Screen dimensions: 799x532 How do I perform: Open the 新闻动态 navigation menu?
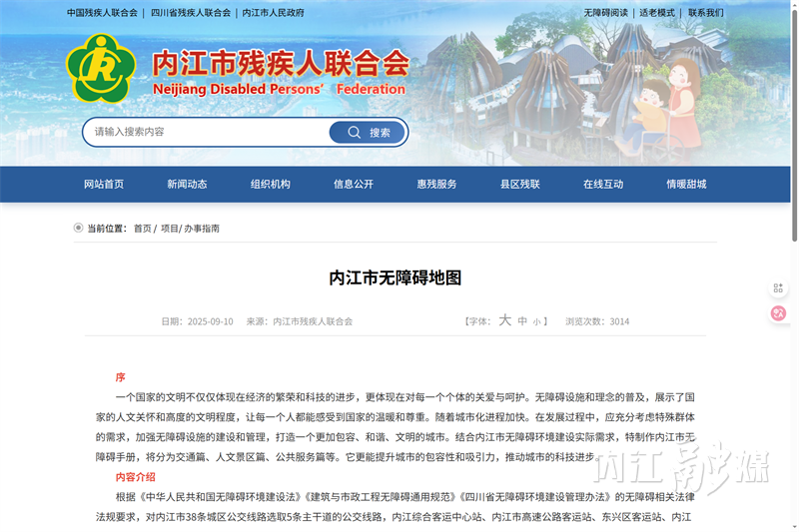coord(187,184)
